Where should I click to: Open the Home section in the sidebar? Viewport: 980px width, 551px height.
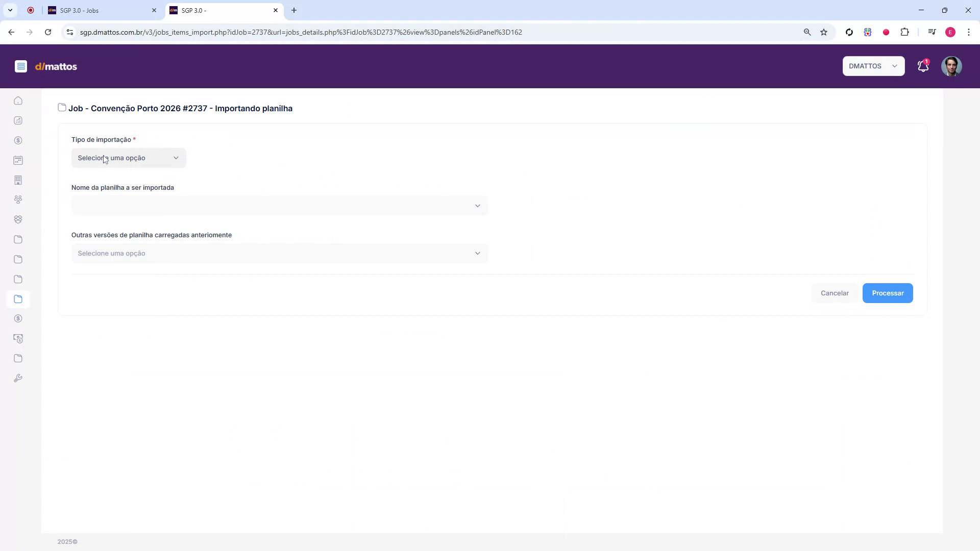coord(18,101)
